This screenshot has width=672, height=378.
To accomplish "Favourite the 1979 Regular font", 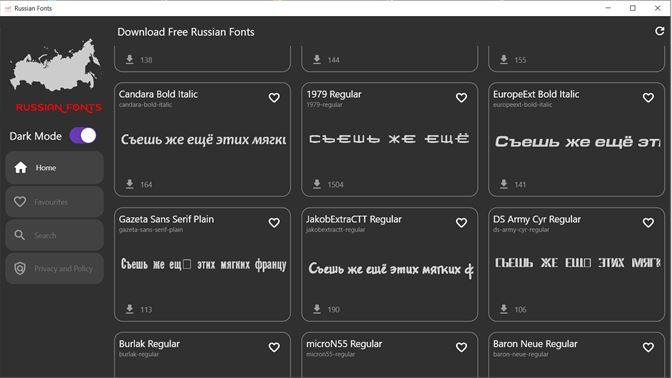I will (461, 98).
